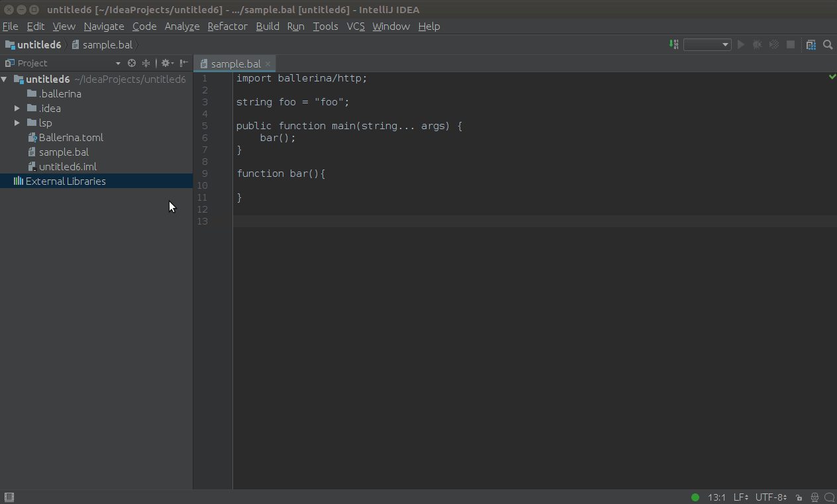Click the green status indicator in status bar
The image size is (837, 504).
695,497
